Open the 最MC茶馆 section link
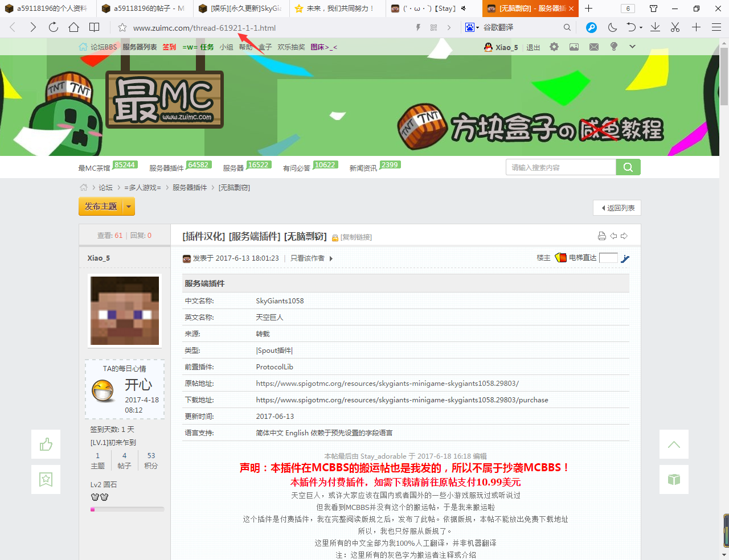 (94, 168)
